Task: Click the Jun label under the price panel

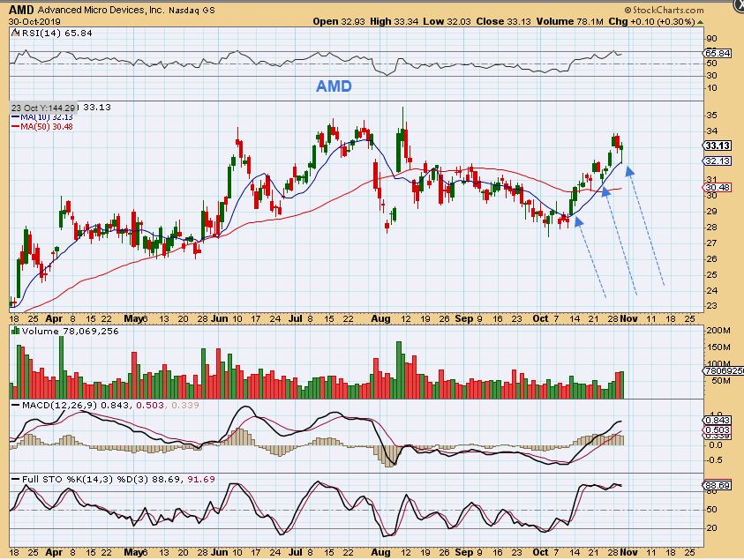Action: (x=219, y=318)
